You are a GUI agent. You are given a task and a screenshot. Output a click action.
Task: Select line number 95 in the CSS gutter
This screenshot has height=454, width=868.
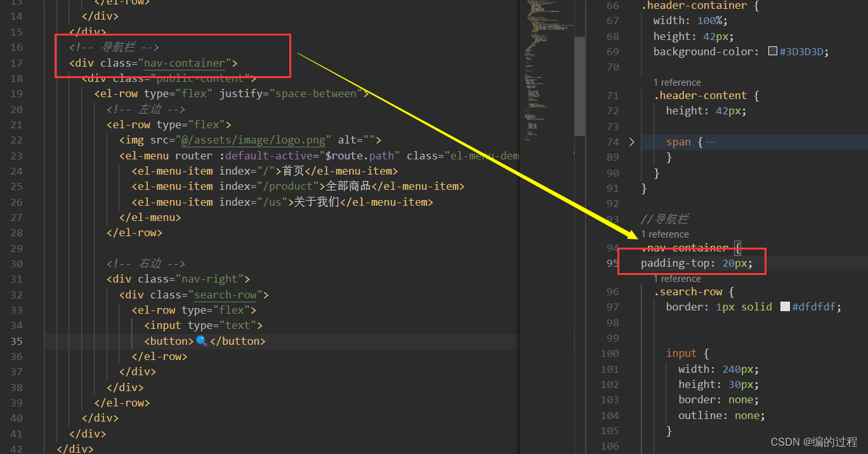(x=612, y=263)
